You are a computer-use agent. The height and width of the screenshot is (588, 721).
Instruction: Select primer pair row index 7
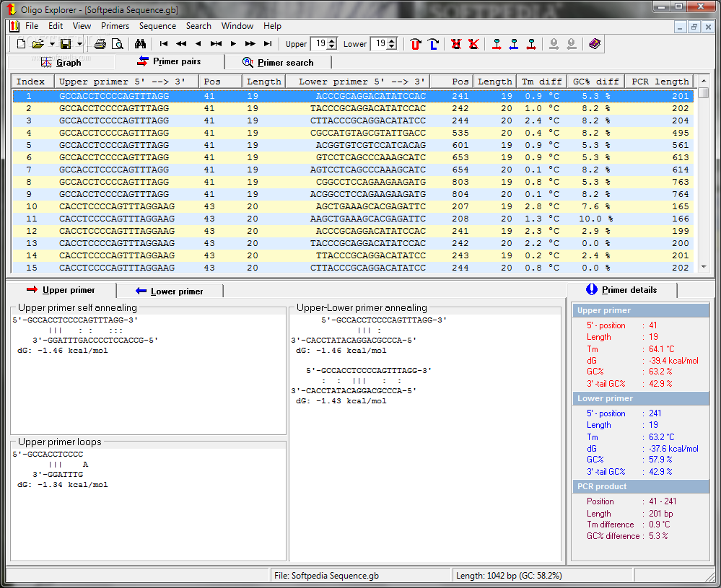click(x=353, y=170)
